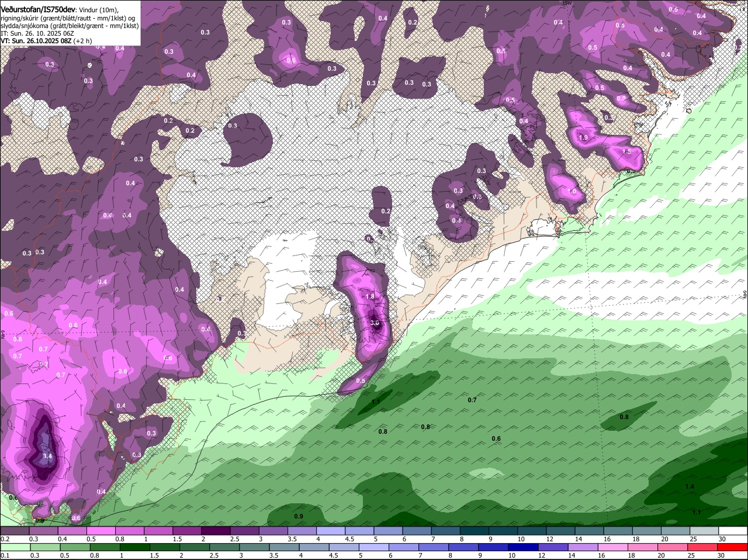The width and height of the screenshot is (748, 560).
Task: Click the 1.5 value near the east coast
Action: tap(626, 151)
